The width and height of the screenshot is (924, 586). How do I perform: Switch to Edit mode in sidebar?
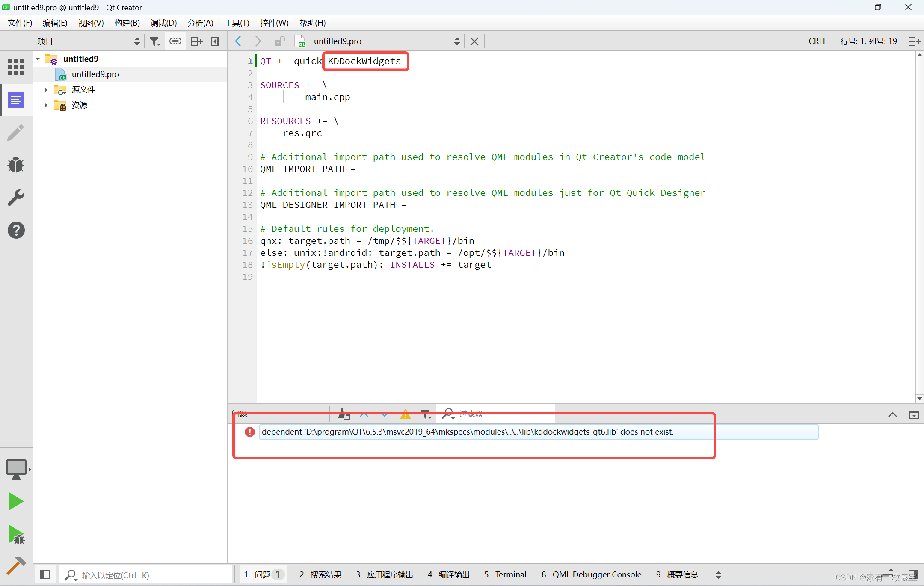pos(16,100)
